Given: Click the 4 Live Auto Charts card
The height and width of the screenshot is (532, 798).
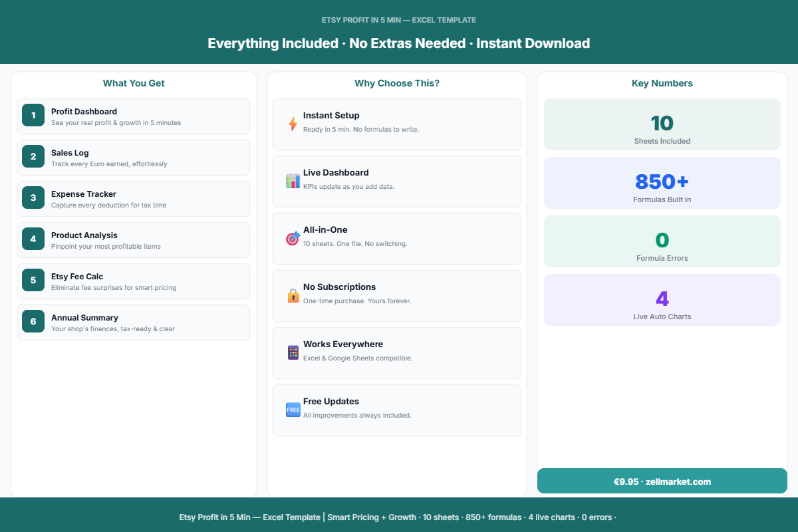Looking at the screenshot, I should pyautogui.click(x=662, y=300).
